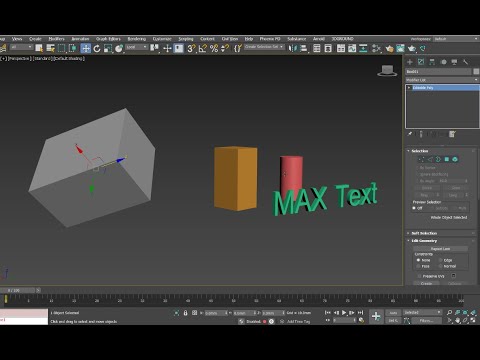
Task: Click the Align tool icon
Action: (x=304, y=49)
